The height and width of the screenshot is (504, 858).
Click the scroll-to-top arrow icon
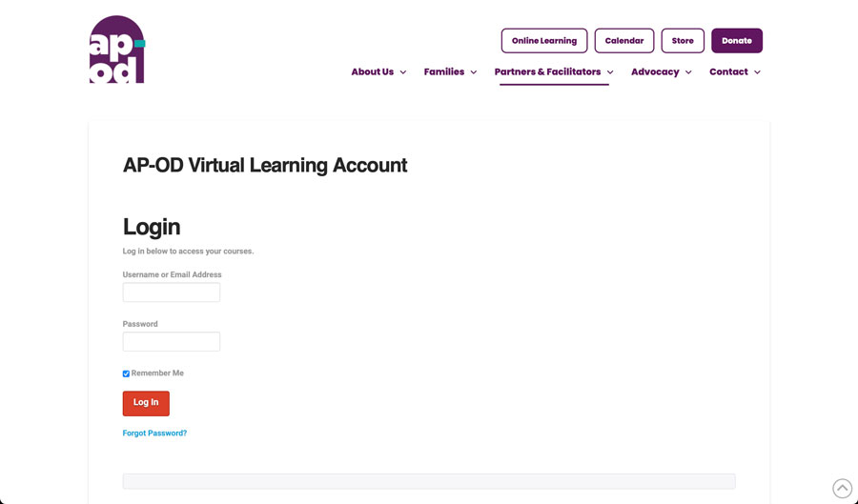tap(842, 488)
